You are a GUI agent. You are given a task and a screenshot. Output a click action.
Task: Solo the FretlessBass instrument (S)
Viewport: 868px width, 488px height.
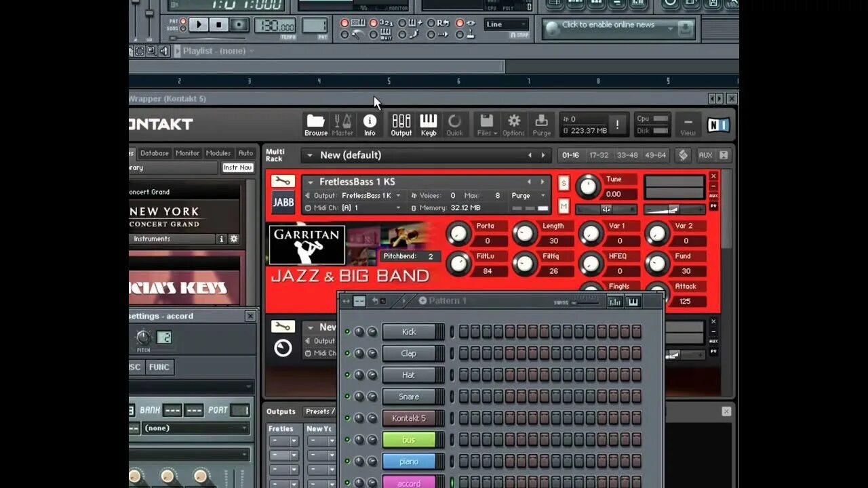click(x=564, y=183)
